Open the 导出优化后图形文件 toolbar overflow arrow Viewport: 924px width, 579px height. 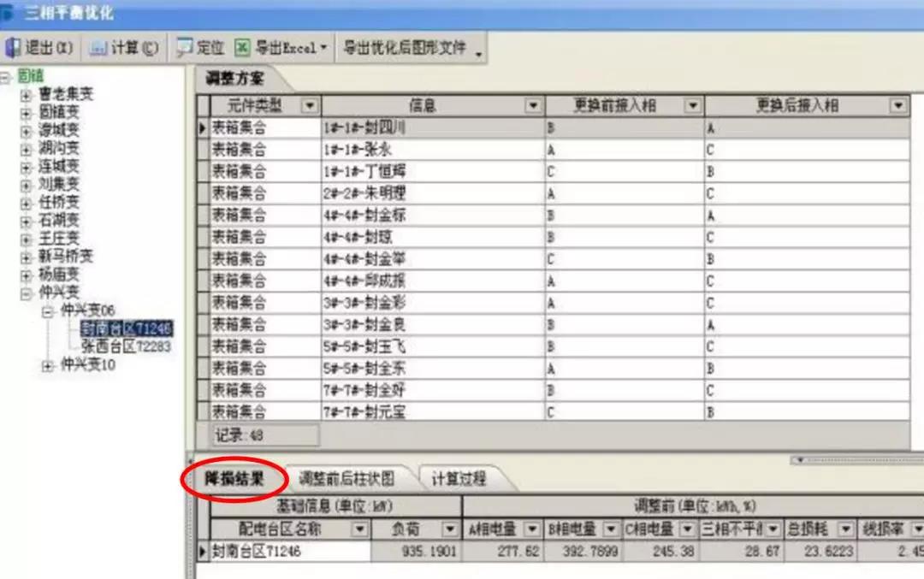point(478,53)
